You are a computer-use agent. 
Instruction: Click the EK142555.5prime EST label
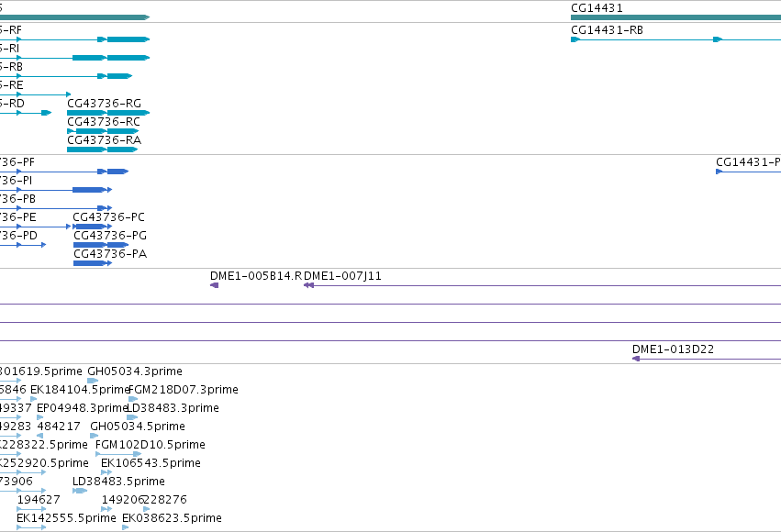pyautogui.click(x=66, y=518)
